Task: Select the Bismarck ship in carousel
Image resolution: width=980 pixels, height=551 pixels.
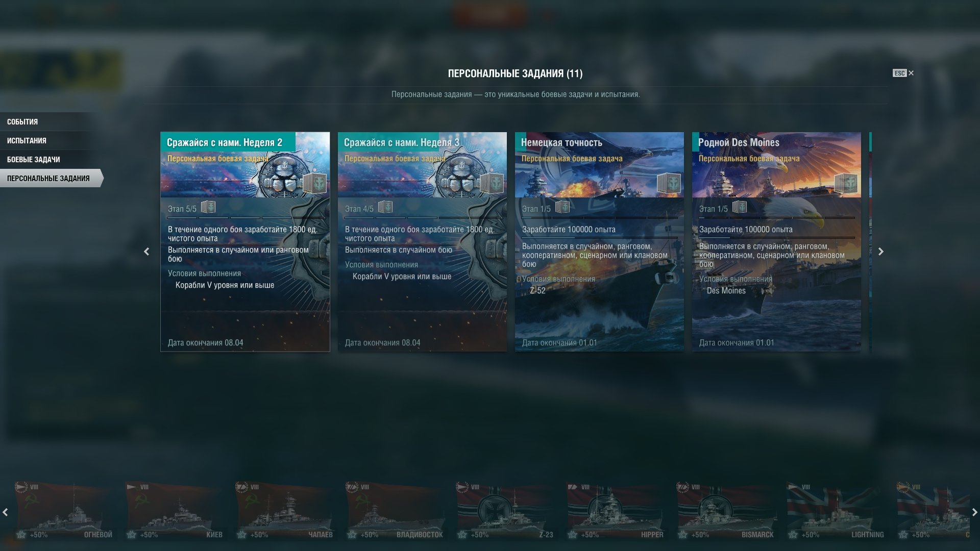Action: 726,510
